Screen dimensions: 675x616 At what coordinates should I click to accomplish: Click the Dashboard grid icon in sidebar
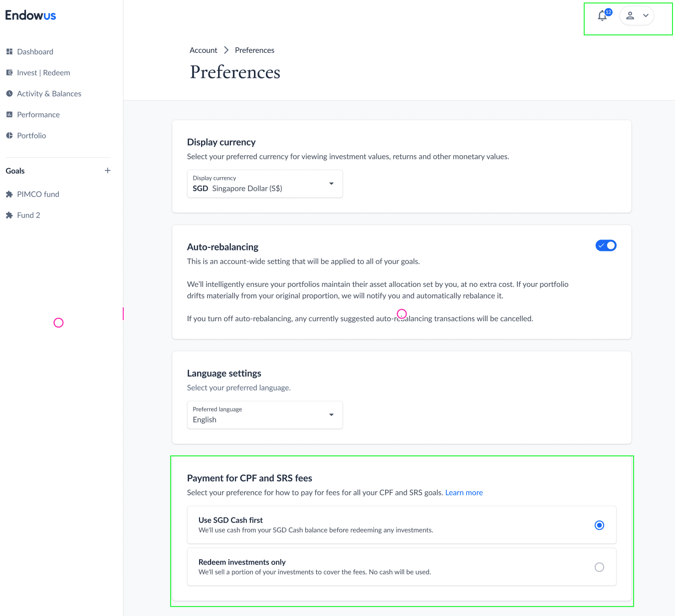pyautogui.click(x=9, y=51)
